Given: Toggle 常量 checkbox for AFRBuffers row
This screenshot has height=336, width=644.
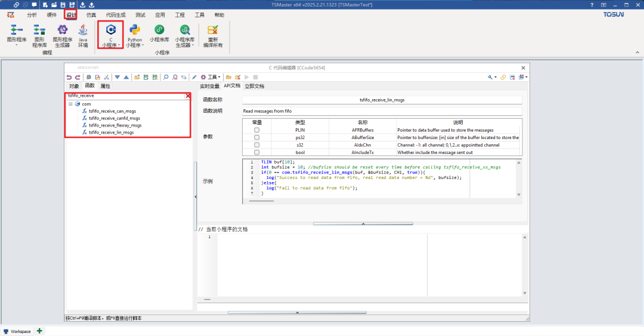Looking at the screenshot, I should point(256,130).
